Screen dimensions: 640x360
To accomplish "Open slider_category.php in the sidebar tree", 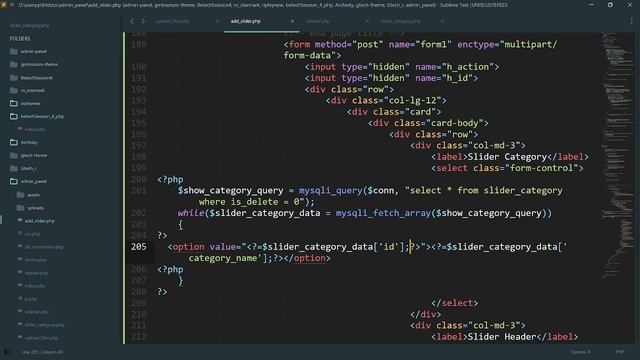I will click(44, 325).
